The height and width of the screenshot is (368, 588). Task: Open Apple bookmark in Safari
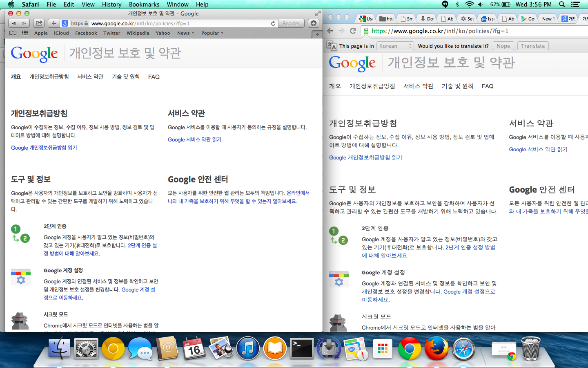(x=41, y=33)
